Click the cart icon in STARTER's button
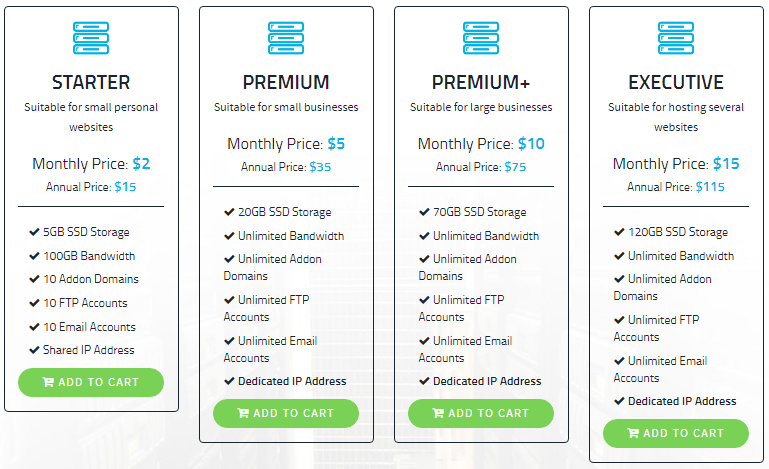Viewport: 769px width, 469px height. point(48,382)
